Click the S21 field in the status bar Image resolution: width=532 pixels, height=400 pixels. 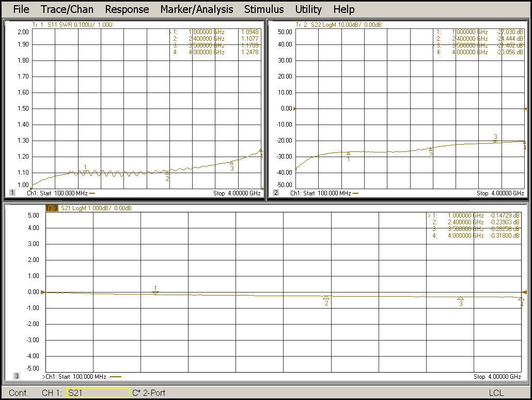pyautogui.click(x=98, y=393)
